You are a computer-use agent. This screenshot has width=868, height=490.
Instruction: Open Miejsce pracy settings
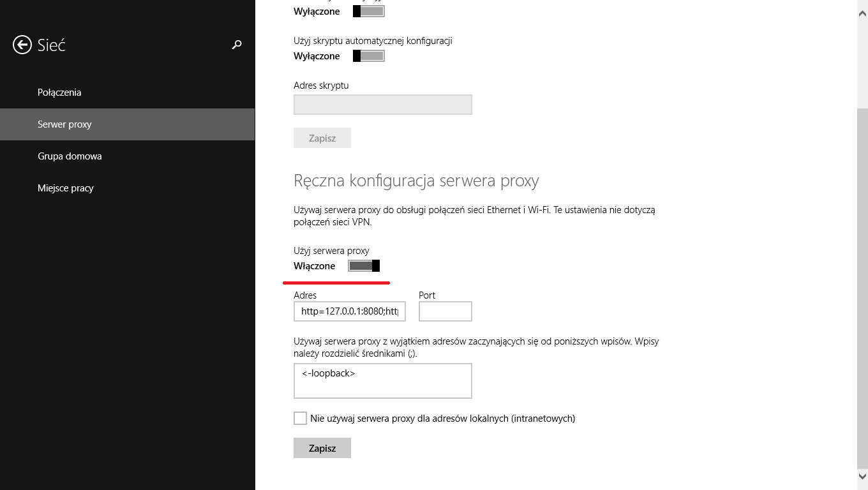pos(128,188)
